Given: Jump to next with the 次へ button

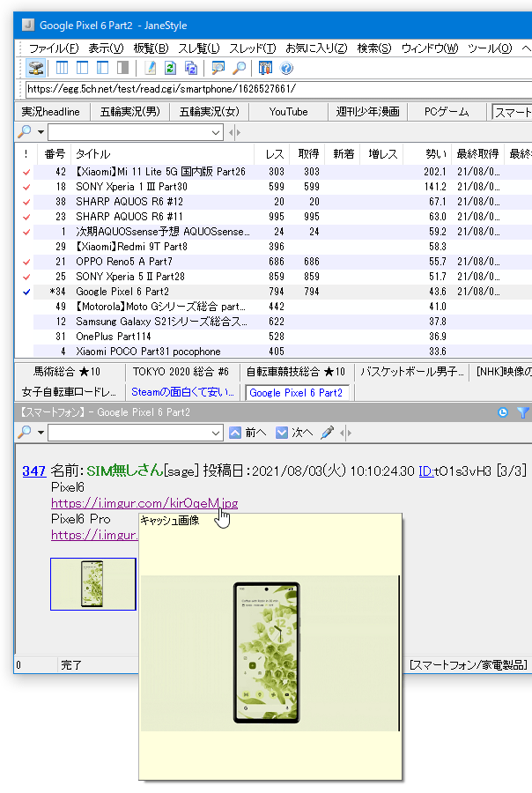Looking at the screenshot, I should pyautogui.click(x=294, y=433).
